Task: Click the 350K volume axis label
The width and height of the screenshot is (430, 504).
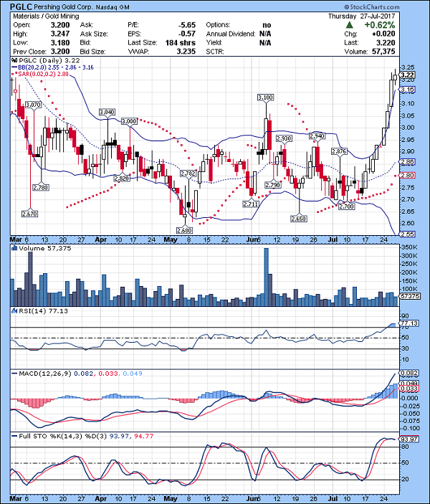Action: point(410,247)
